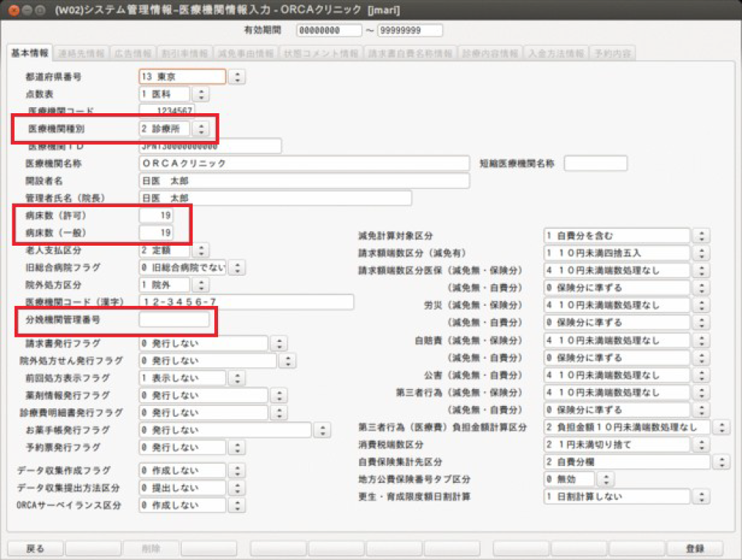Expand the 点数表 dropdown arrow
Viewport: 742px width, 560px height.
coord(200,95)
